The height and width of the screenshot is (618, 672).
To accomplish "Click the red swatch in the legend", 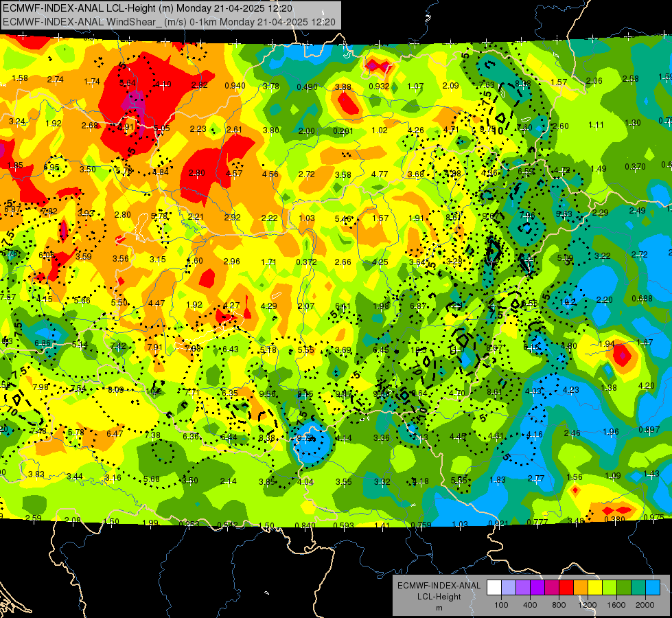I will click(x=566, y=587).
